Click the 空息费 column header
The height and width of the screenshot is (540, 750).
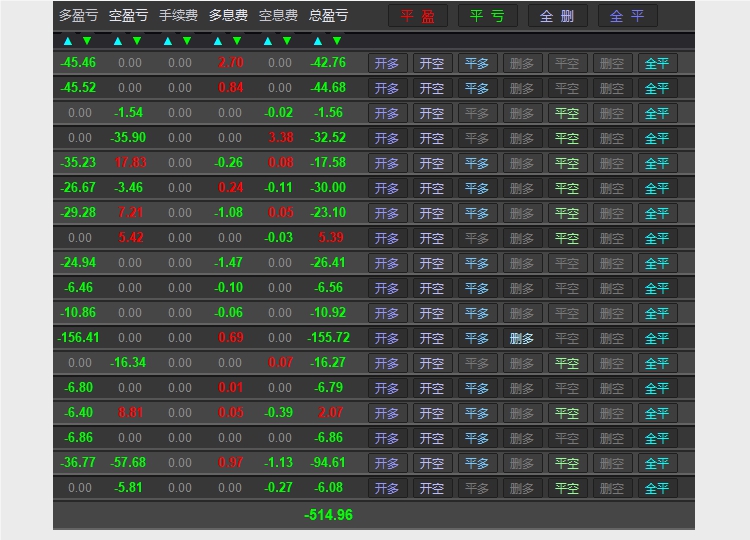(x=278, y=15)
